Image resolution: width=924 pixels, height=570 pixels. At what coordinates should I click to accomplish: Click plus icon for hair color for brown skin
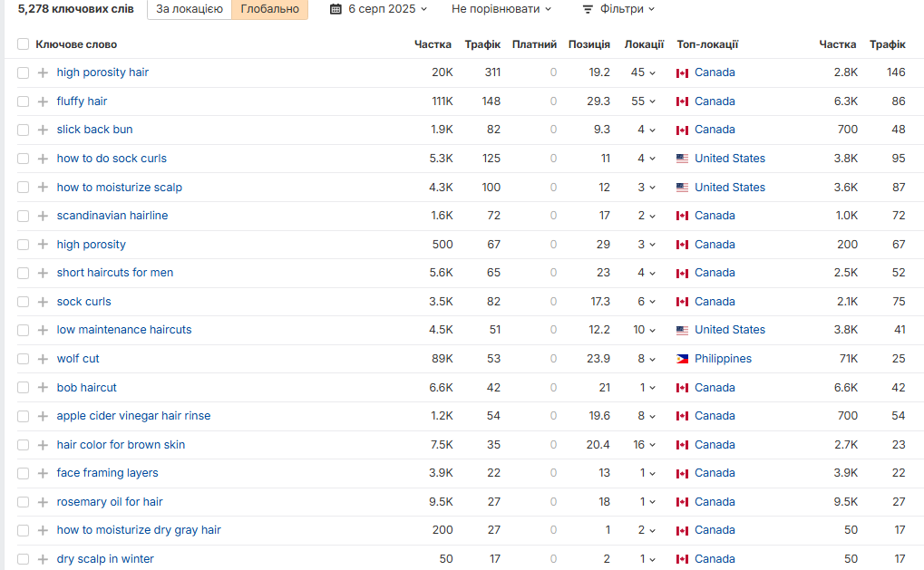point(43,445)
